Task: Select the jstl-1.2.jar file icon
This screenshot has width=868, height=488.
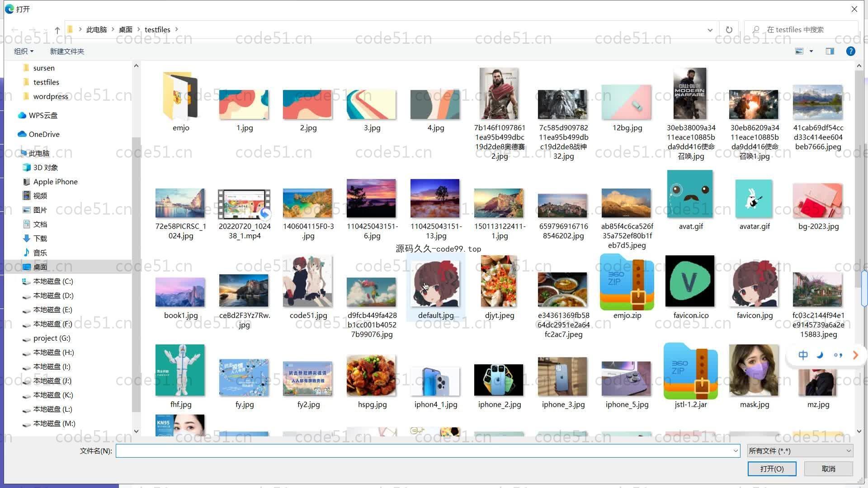Action: (x=690, y=371)
